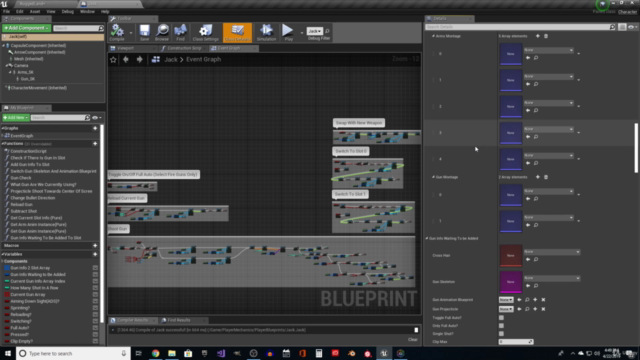Select Gun_SK in the components tree
Image resolution: width=640 pixels, height=360 pixels.
point(27,79)
